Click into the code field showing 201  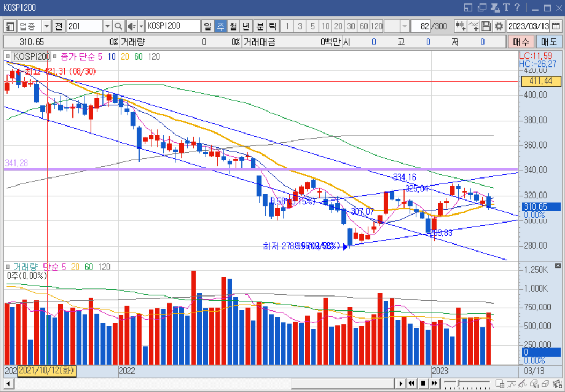(85, 26)
